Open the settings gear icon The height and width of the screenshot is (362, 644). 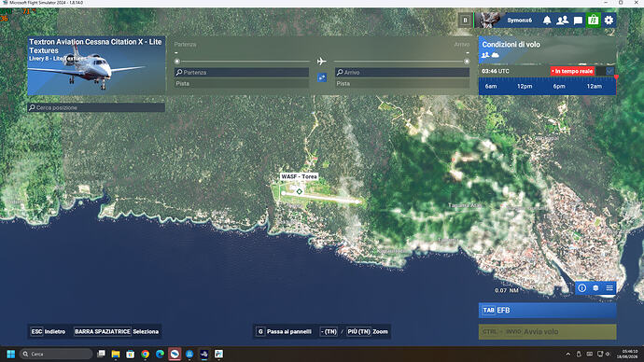click(609, 21)
